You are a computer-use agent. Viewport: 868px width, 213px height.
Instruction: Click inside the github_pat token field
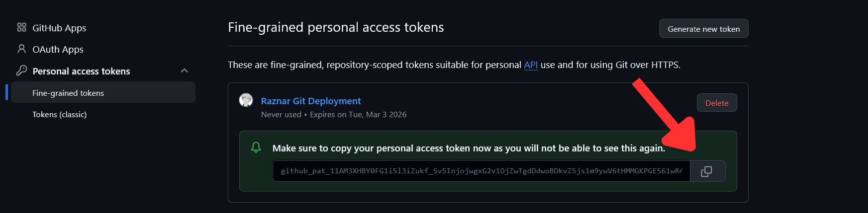tap(481, 171)
